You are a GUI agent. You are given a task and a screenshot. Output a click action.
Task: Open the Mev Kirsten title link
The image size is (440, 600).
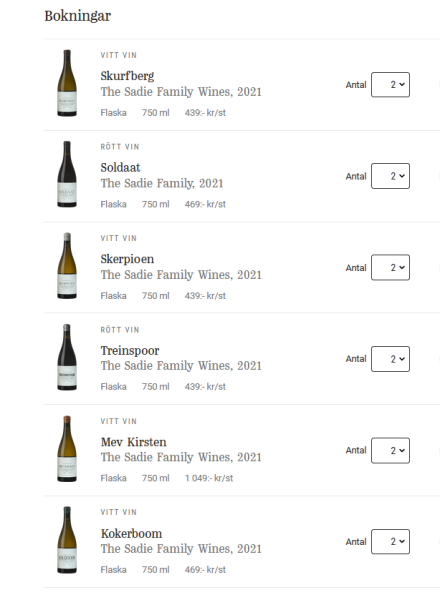click(134, 442)
